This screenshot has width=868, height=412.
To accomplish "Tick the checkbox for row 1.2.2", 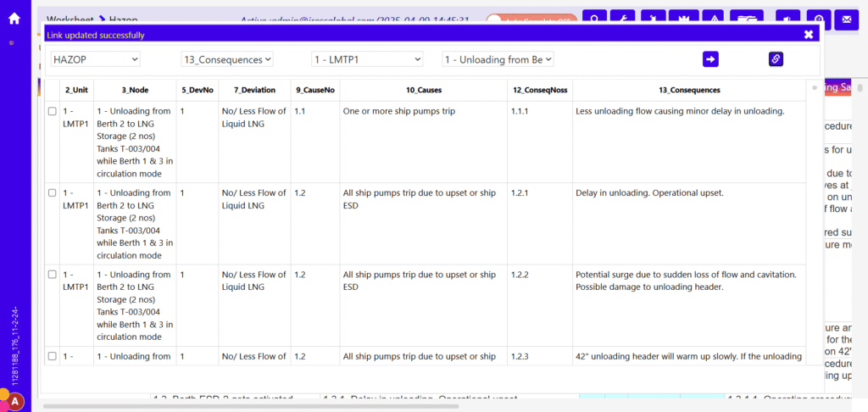I will 53,275.
